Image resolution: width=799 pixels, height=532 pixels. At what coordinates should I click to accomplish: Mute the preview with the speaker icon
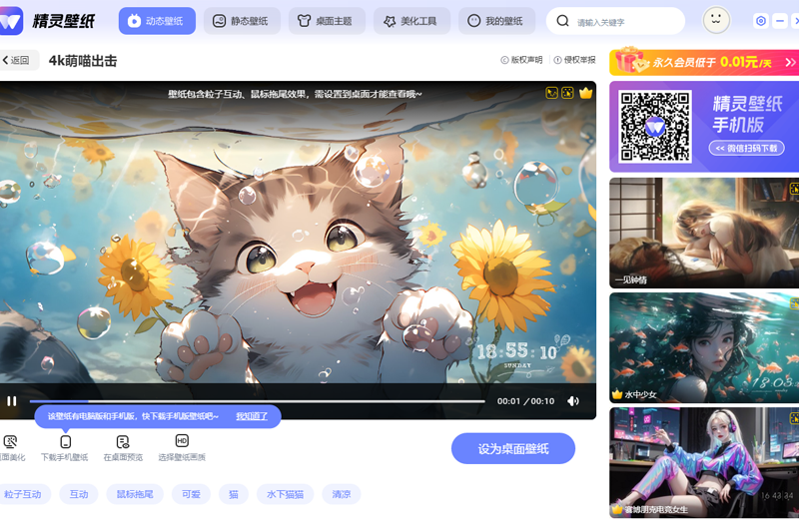[x=573, y=401]
